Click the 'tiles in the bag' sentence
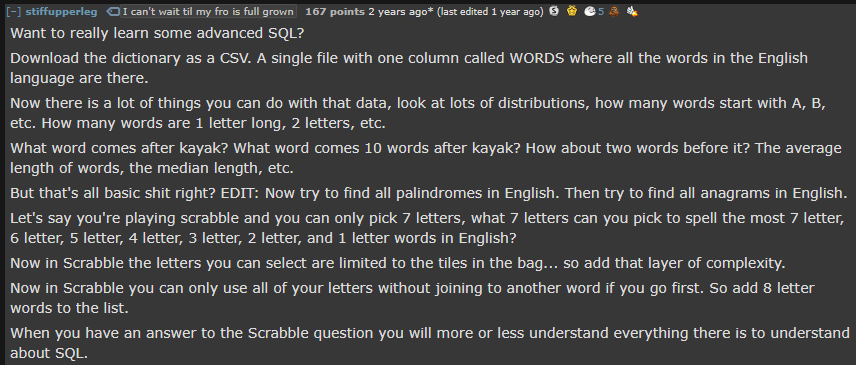 [397, 264]
